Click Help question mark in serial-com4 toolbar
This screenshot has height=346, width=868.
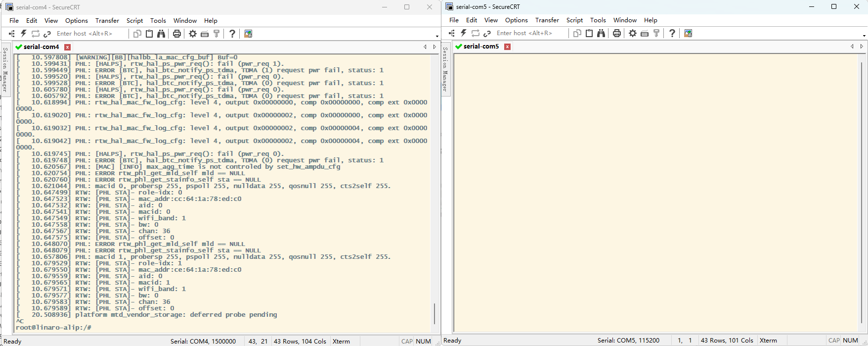[232, 34]
